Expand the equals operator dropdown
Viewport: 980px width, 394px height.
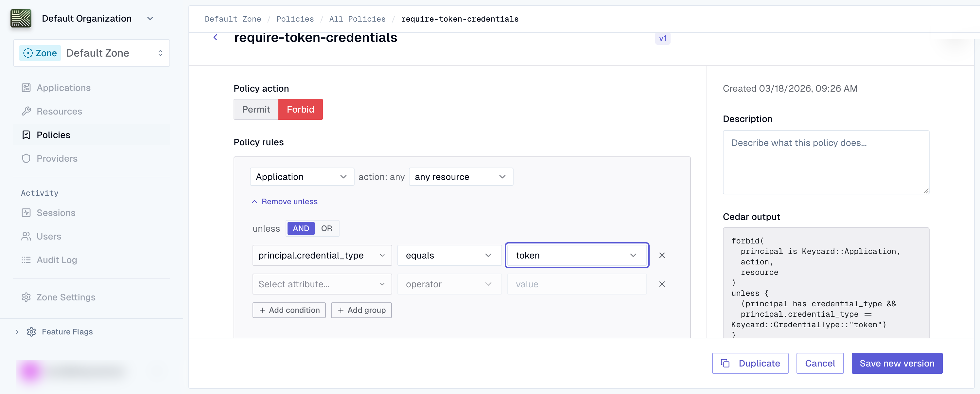pyautogui.click(x=449, y=256)
